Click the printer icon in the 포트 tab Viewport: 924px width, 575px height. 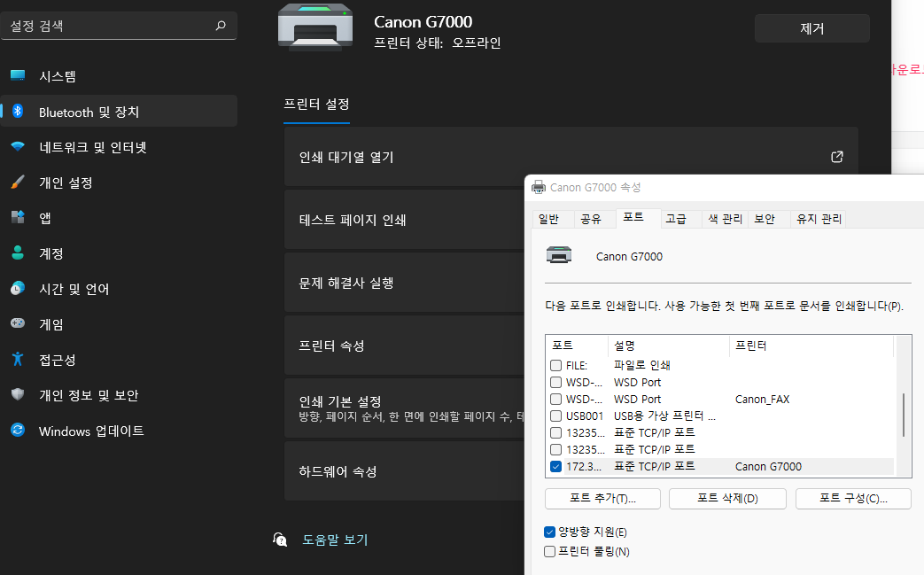point(559,255)
